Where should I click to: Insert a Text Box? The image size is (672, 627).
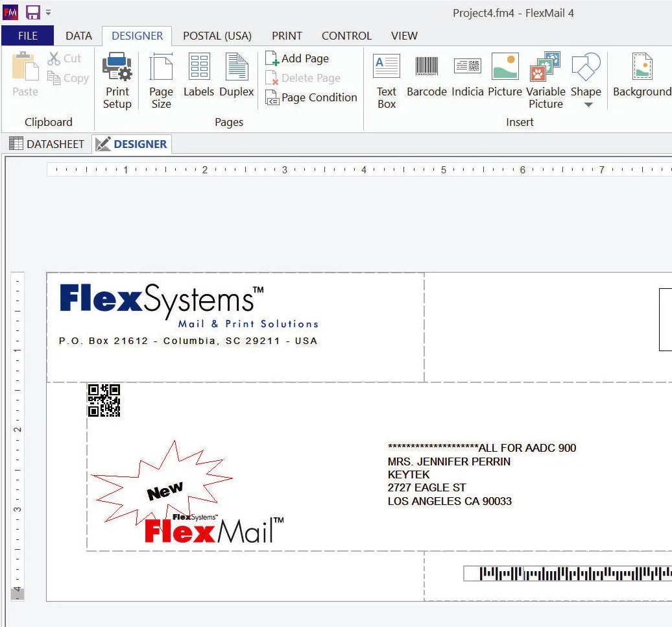[x=387, y=80]
